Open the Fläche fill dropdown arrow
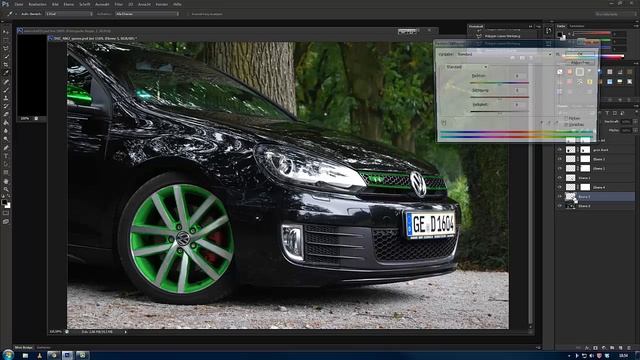Screen dimensions: 640x360 pos(635,130)
